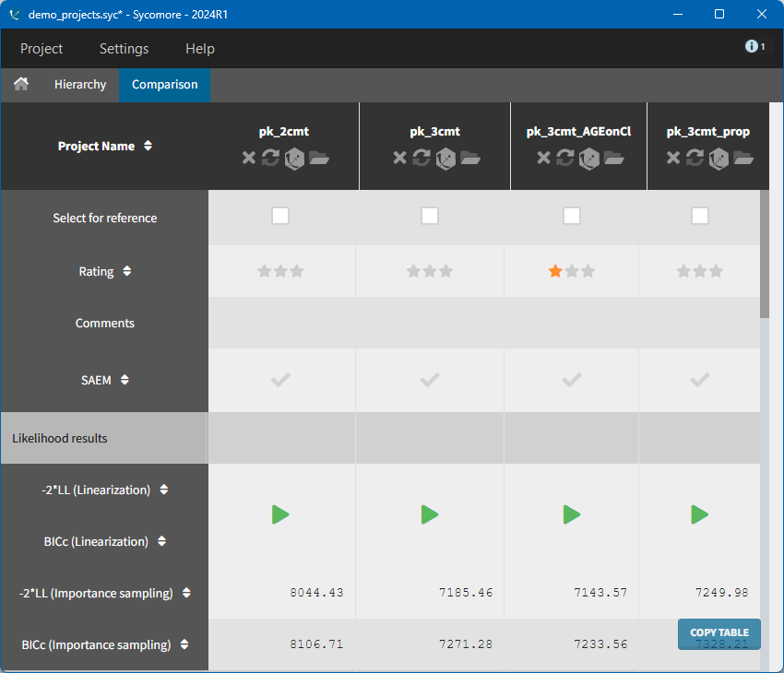Click the notification info icon

[x=752, y=46]
